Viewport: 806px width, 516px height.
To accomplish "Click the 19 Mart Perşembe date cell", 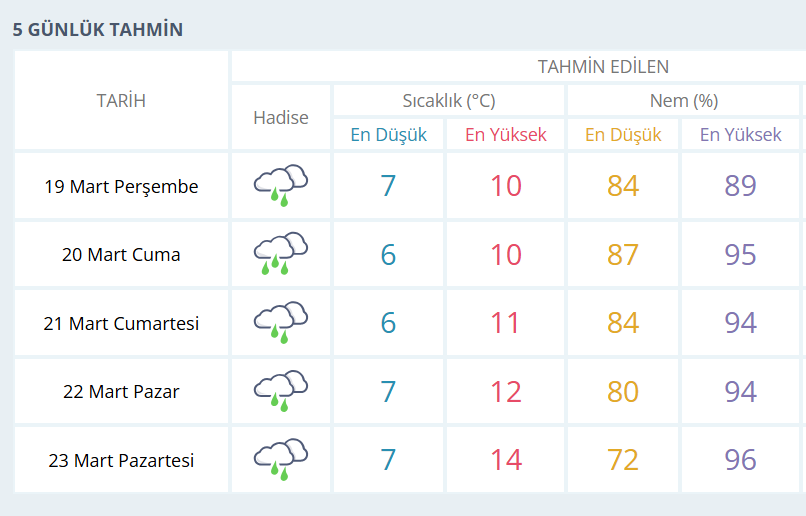I will 121,186.
